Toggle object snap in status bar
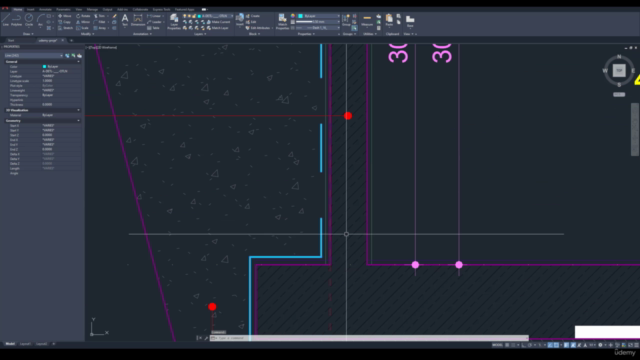640x360 pixels. pyautogui.click(x=556, y=345)
